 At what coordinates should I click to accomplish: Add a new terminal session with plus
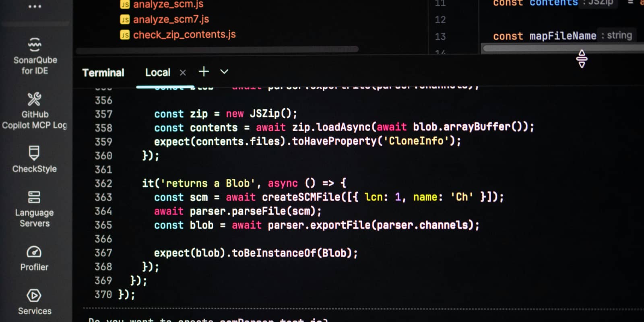pyautogui.click(x=204, y=72)
